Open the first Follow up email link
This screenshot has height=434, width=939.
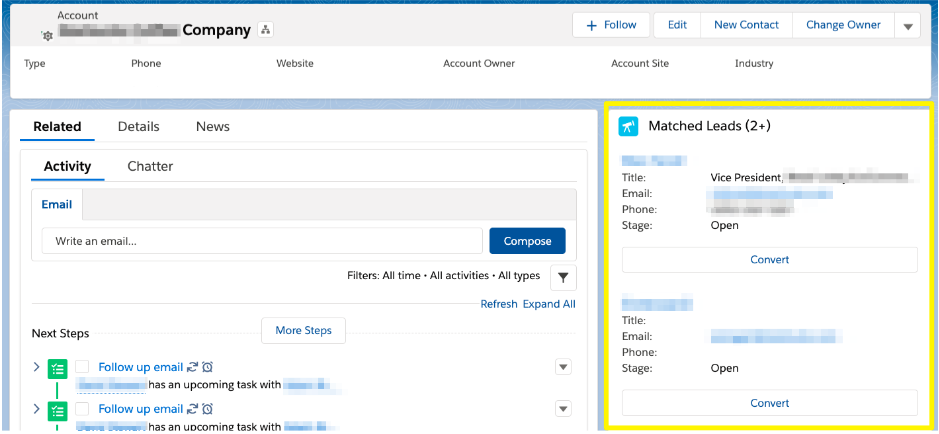[x=141, y=367]
